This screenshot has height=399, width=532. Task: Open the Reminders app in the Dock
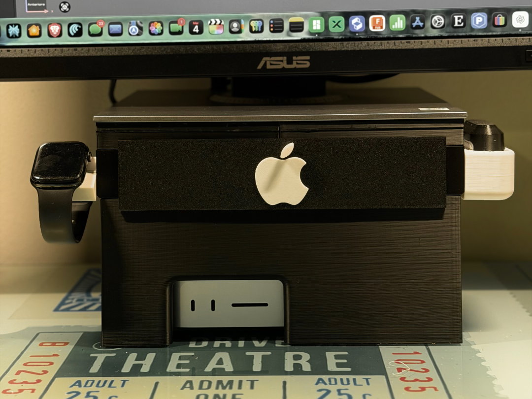pyautogui.click(x=276, y=26)
